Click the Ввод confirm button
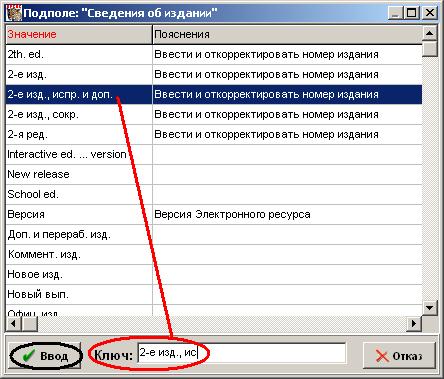The height and width of the screenshot is (379, 444). click(45, 356)
